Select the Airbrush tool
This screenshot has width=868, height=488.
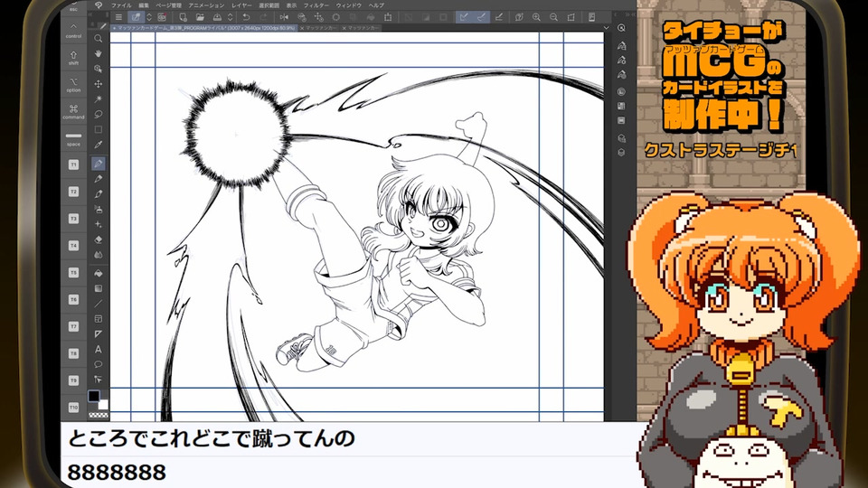[x=98, y=209]
